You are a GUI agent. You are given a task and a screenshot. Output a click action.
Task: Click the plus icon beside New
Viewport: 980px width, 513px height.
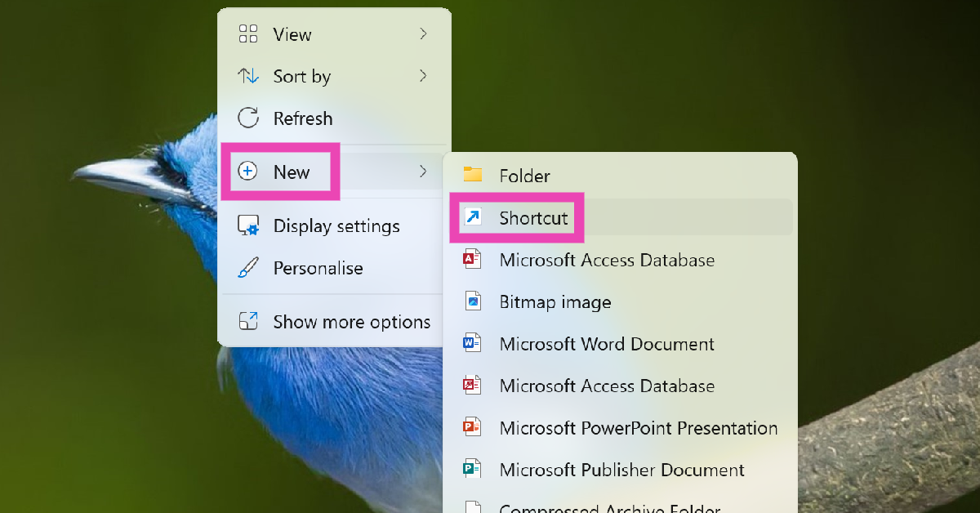pos(247,172)
